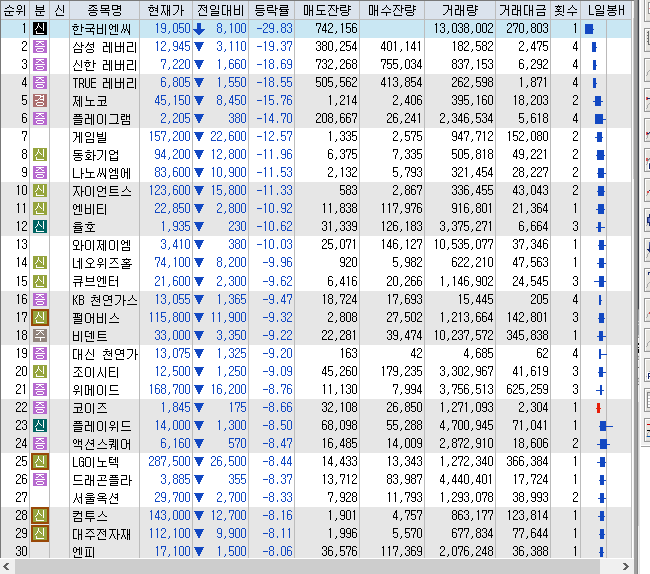The image size is (650, 574).
Task: Click the black 신 badge for 한국비엔씨
Action: (40, 29)
